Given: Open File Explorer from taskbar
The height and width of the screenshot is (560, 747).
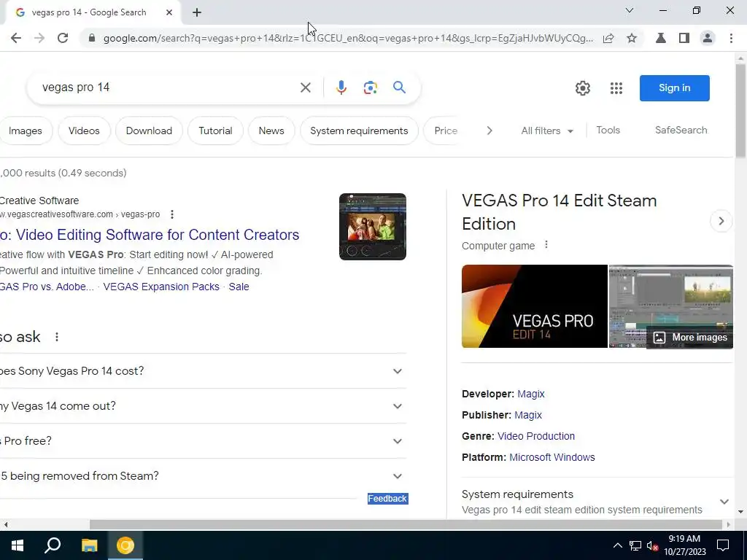Looking at the screenshot, I should pyautogui.click(x=89, y=545).
